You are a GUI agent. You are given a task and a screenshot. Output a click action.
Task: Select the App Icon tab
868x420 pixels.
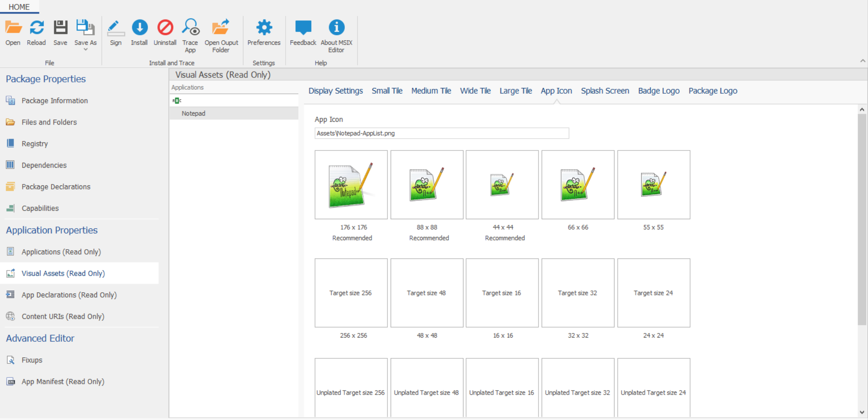(x=556, y=91)
